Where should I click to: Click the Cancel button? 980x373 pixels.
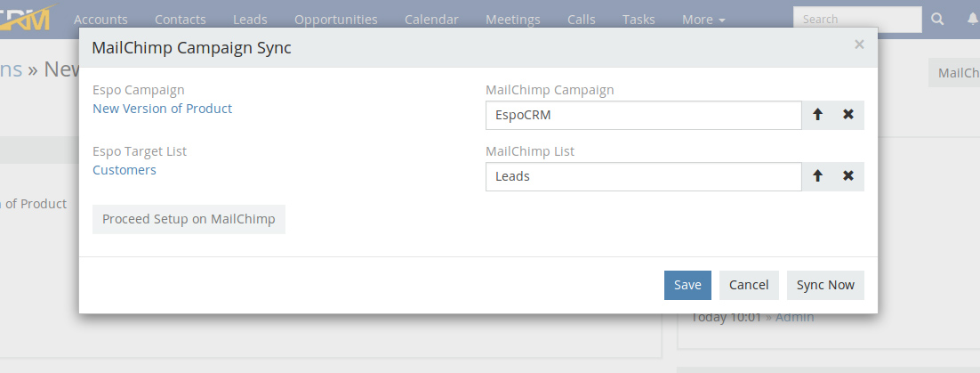tap(749, 286)
